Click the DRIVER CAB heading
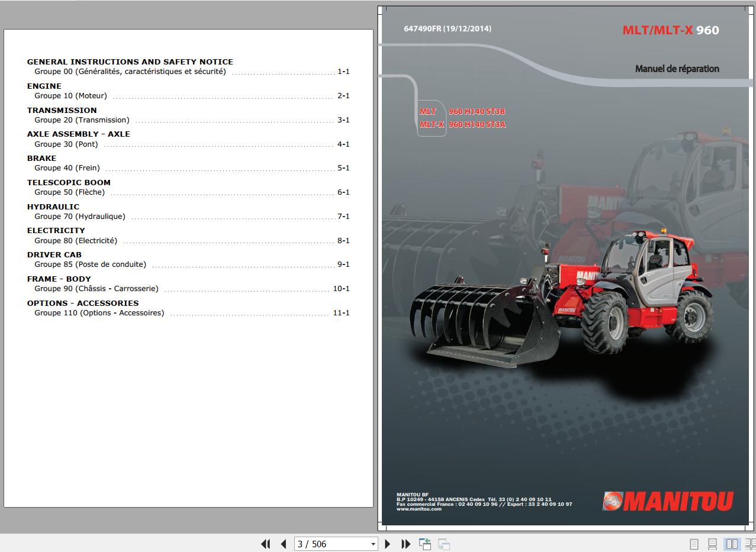Image resolution: width=756 pixels, height=552 pixels. pyautogui.click(x=54, y=254)
